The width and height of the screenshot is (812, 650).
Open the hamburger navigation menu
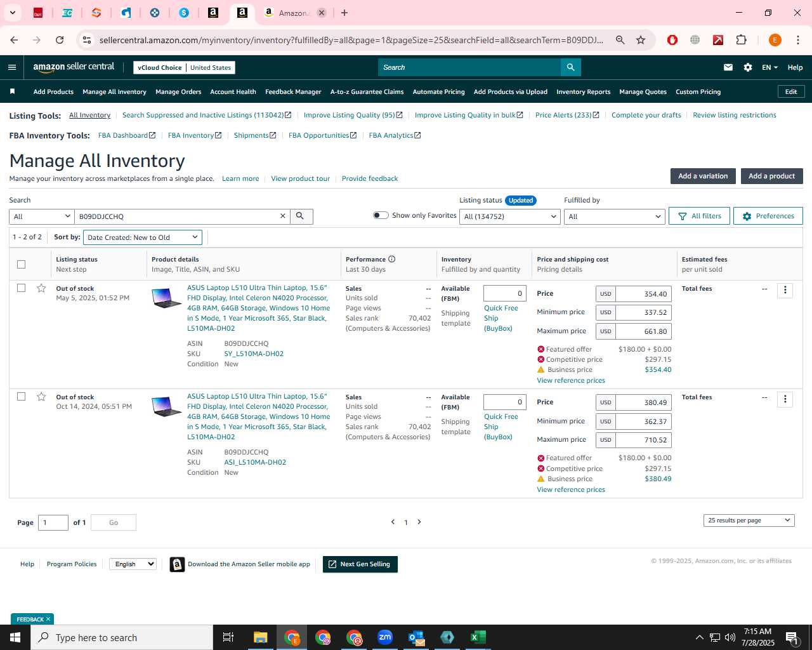[12, 67]
